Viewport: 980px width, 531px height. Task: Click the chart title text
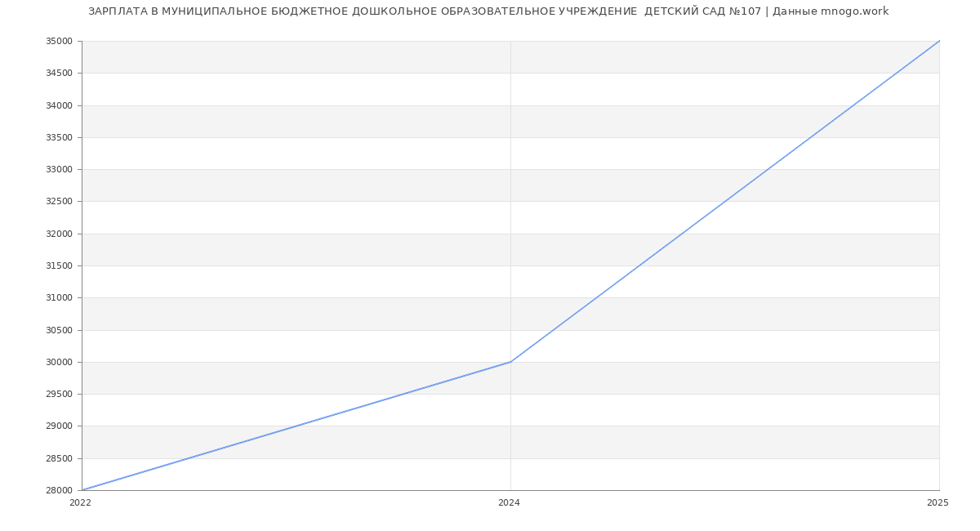tap(488, 11)
